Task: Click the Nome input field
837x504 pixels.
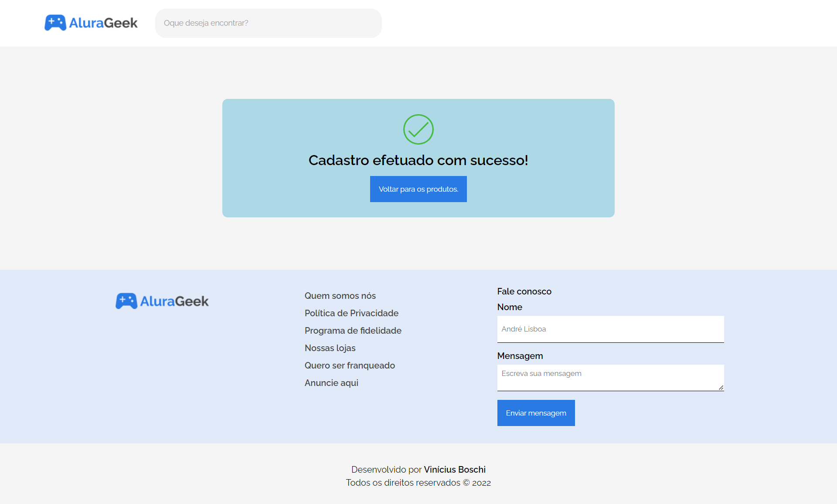Action: (x=610, y=329)
